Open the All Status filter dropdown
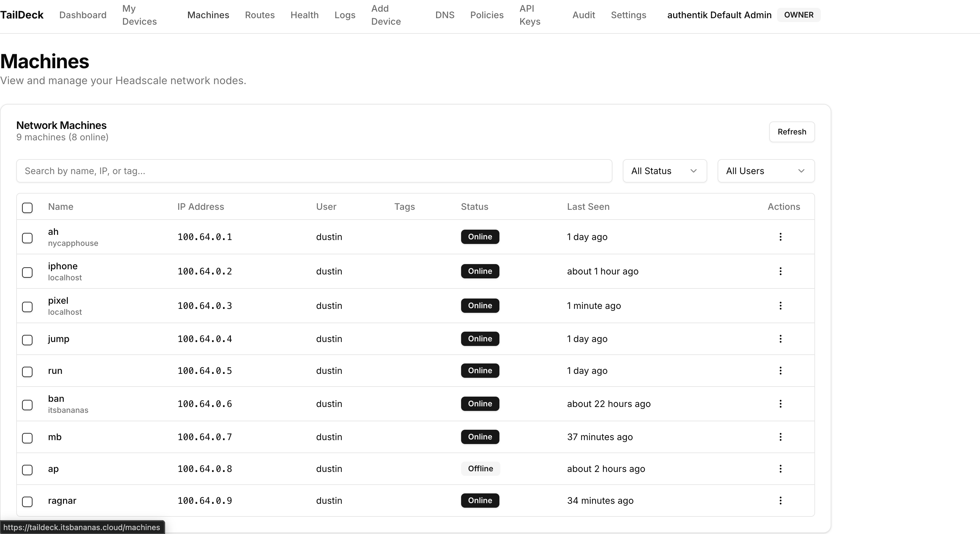The height and width of the screenshot is (534, 980). coord(664,171)
